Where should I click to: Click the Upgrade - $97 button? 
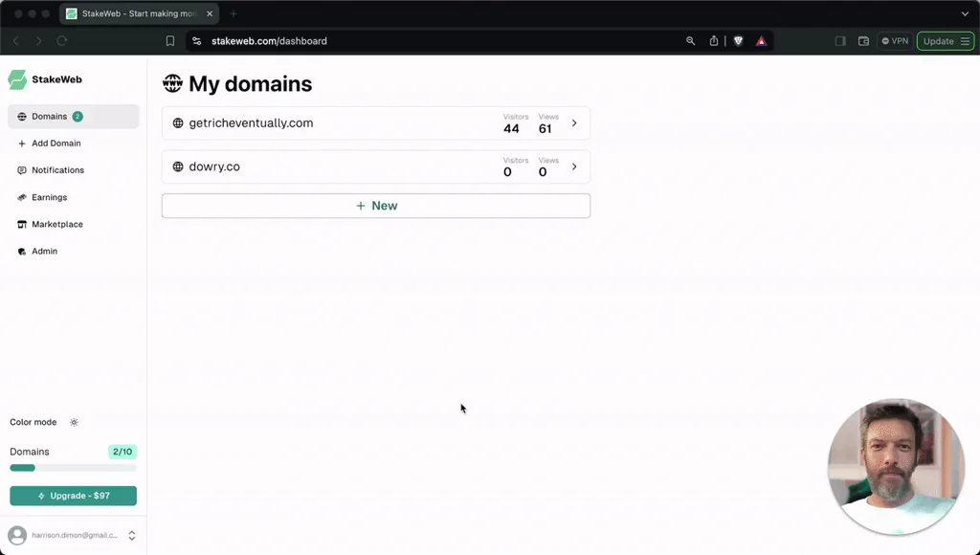[x=73, y=496]
